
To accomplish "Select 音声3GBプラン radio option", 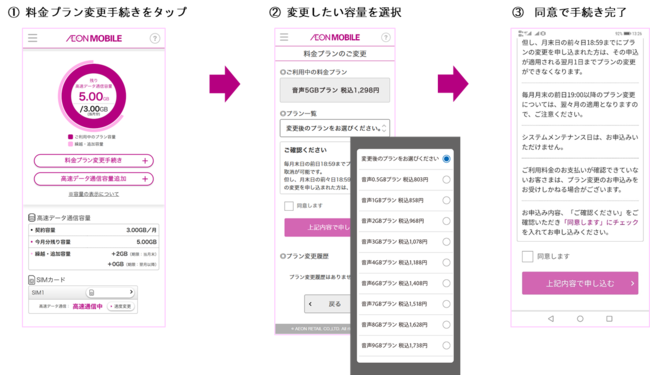I will (x=446, y=242).
